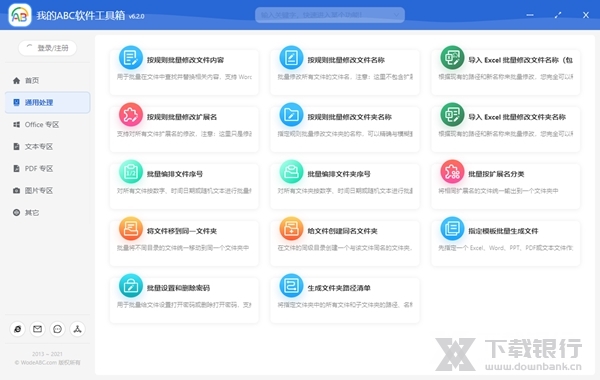Click the 指定模板批量生成文件 title
600x380 pixels.
(503, 231)
